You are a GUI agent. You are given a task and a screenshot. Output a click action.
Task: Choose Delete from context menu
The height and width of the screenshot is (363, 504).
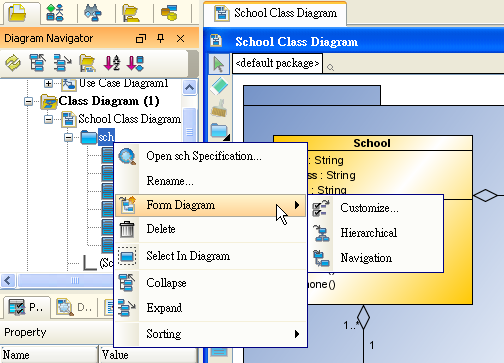(210, 229)
